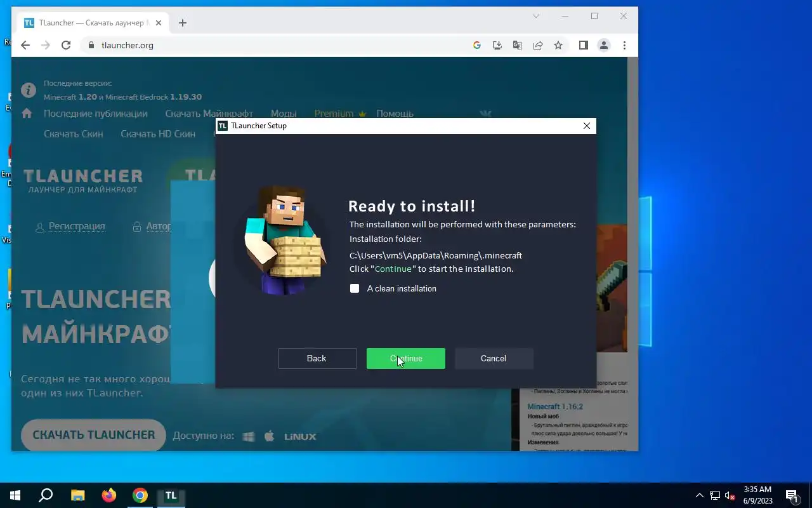Click the taskbar clock showing 3:35 AM
Screen dimensions: 812x508
pos(757,495)
